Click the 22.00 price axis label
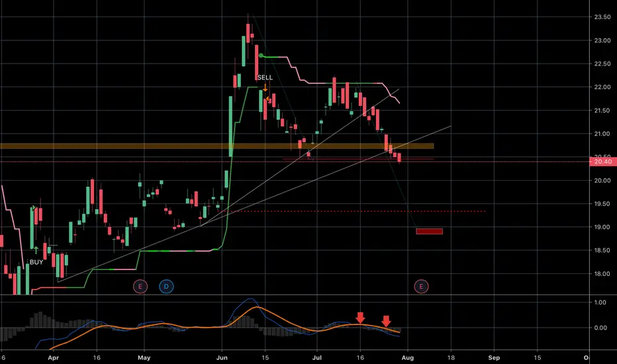The image size is (617, 364). (x=602, y=87)
